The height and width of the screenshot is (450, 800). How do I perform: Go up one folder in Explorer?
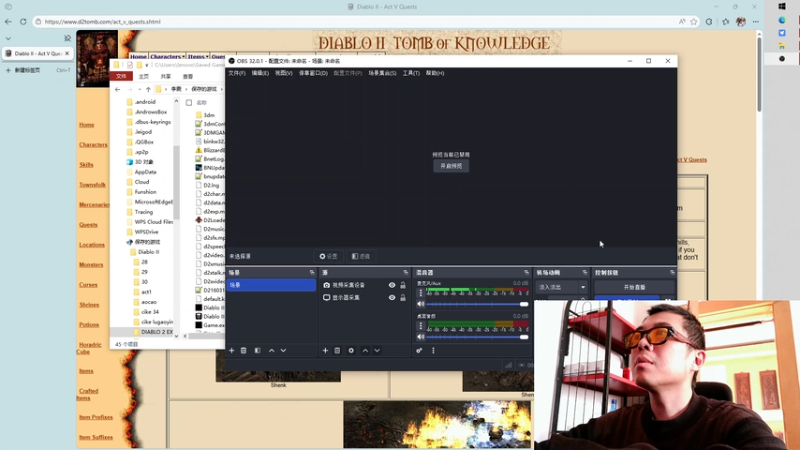[x=148, y=89]
